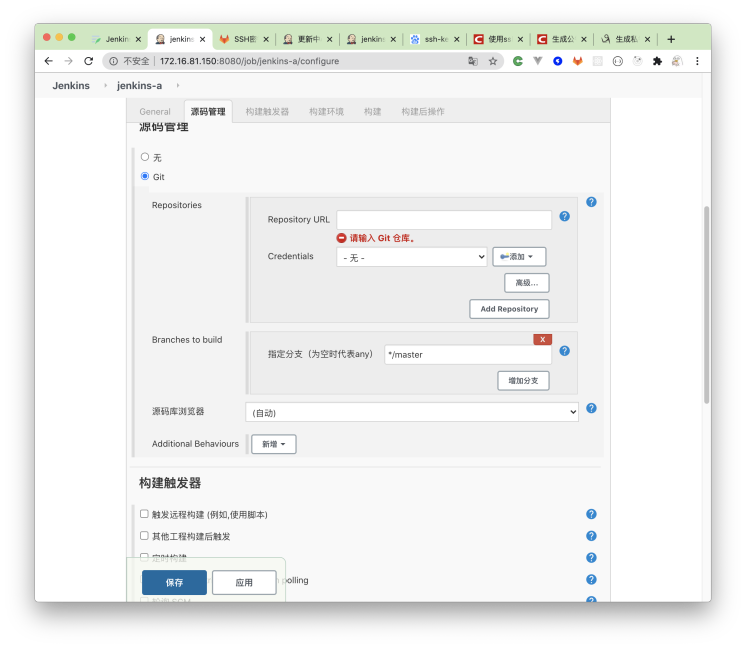746x648 pixels.
Task: Open help for the Repositories section
Action: point(591,202)
